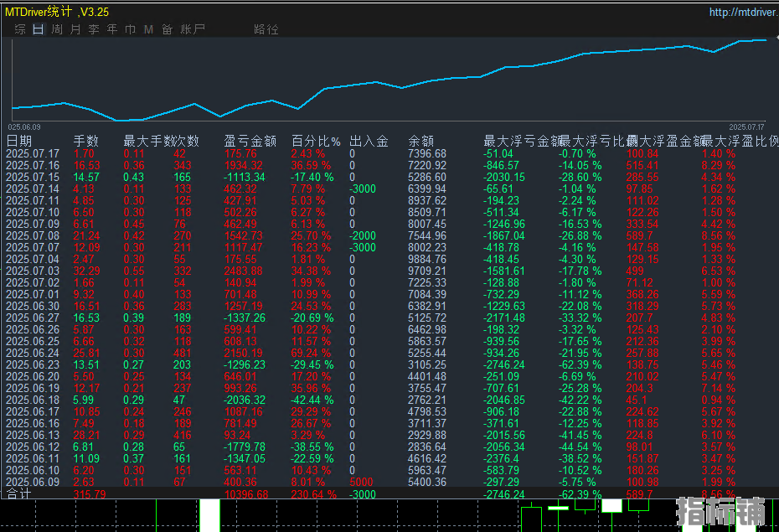Click the 日期 column header

pos(19,141)
